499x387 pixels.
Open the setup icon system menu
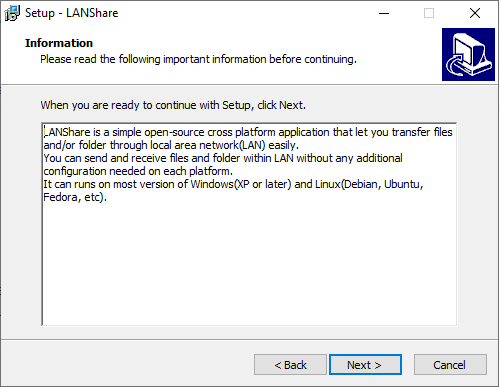(x=12, y=13)
